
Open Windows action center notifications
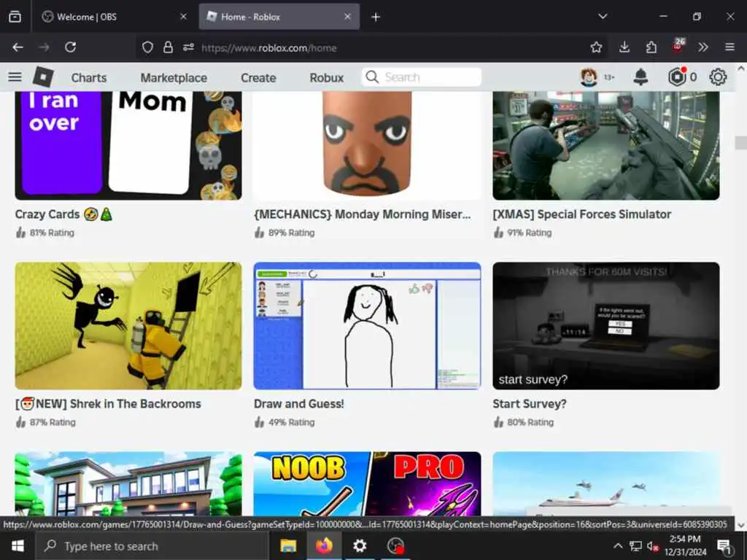coord(724,546)
